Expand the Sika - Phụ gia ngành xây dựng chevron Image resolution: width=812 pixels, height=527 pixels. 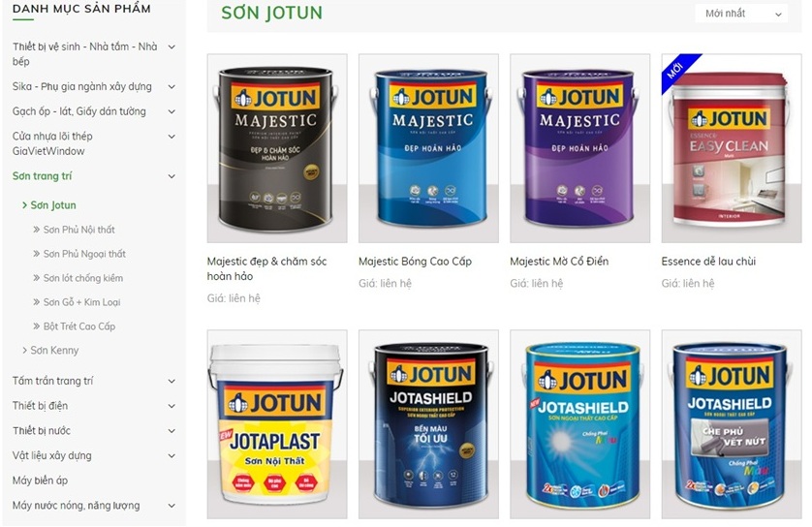point(172,87)
